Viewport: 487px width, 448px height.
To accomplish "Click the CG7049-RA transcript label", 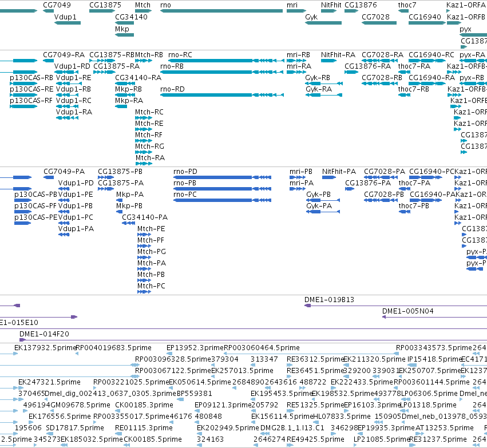I will click(64, 55).
